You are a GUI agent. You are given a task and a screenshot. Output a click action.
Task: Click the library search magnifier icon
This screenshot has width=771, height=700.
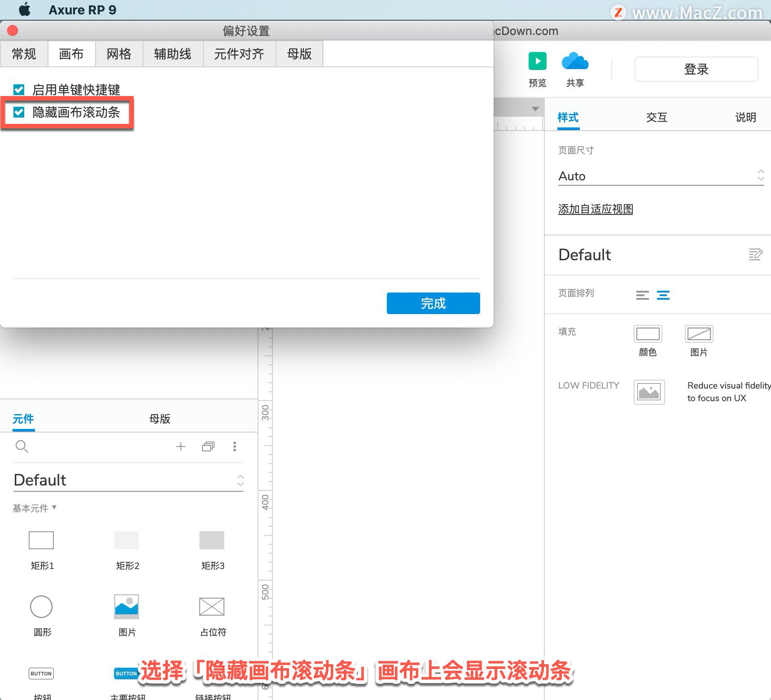(22, 446)
